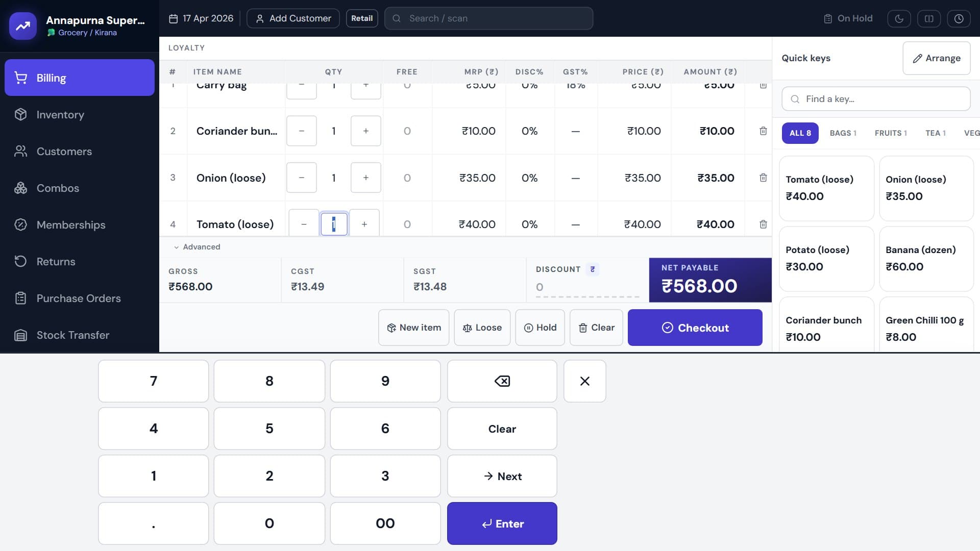Click the Checkout button
Screen dimensions: 980x551
[x=695, y=328]
